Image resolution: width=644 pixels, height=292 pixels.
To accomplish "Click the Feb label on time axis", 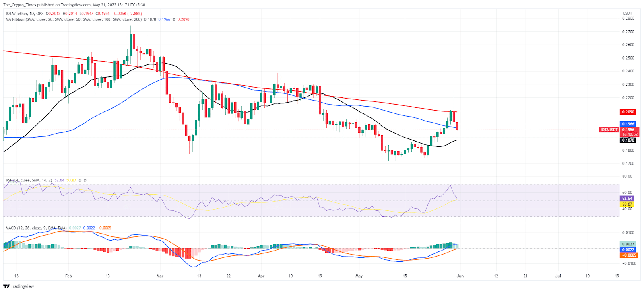I will click(68, 276).
